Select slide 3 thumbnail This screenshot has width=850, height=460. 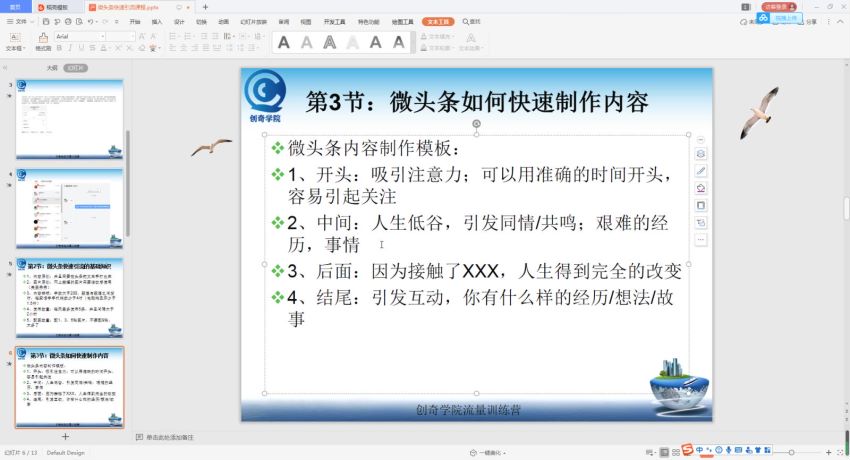coord(69,119)
